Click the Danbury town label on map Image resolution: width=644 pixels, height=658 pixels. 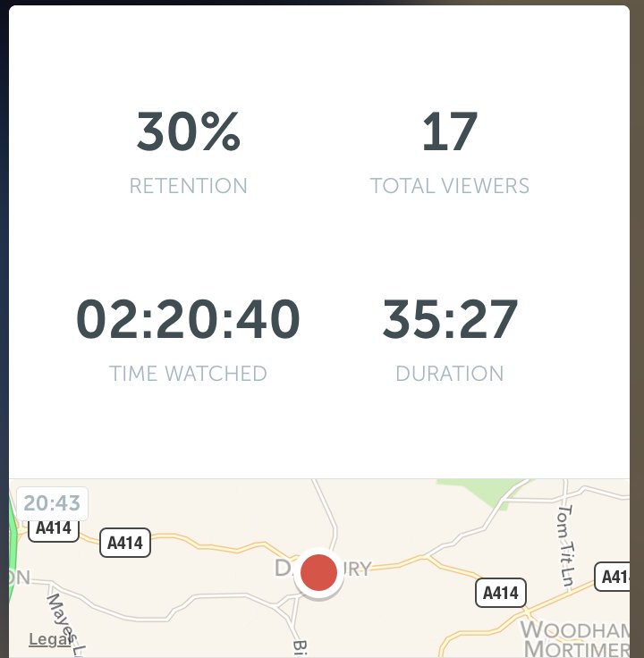point(323,569)
